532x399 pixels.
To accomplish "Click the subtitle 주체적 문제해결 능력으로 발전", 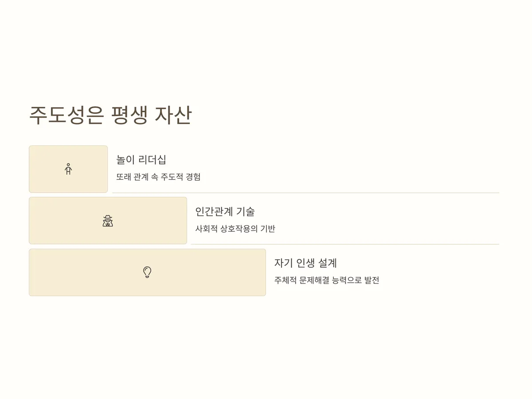I will 327,280.
